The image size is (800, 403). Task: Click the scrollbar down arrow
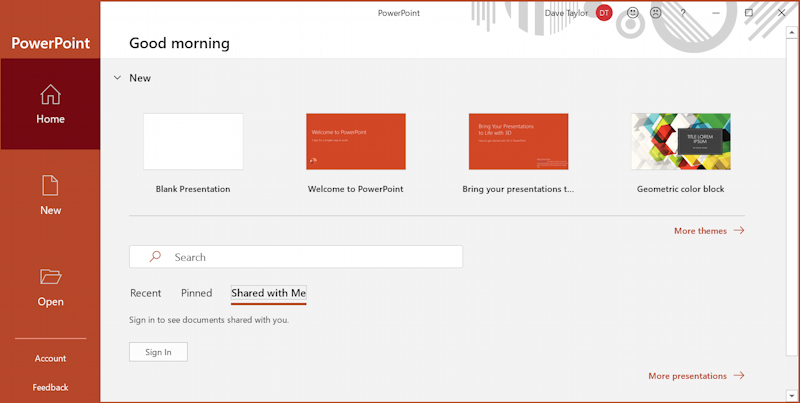point(791,395)
